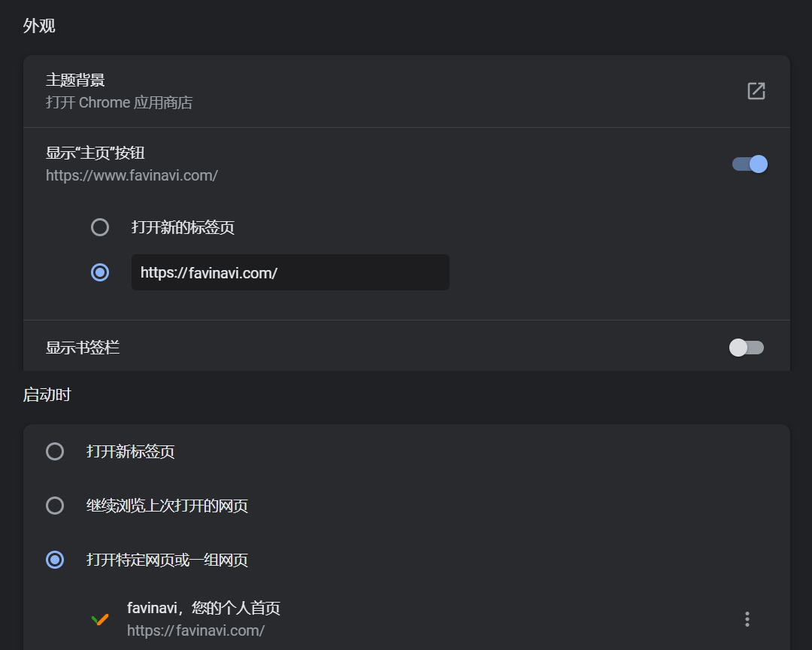
Task: Click 打开 Chrome 应用商店 subtitle text
Action: (119, 102)
